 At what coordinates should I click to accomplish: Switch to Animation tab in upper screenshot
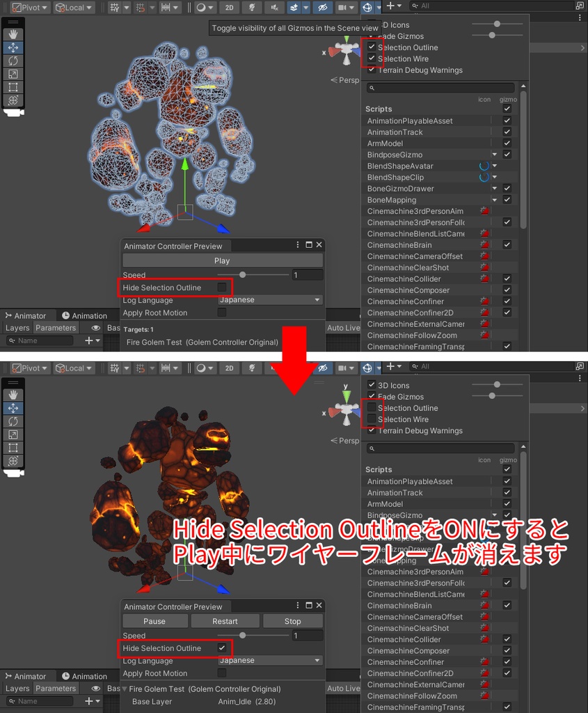pos(84,315)
